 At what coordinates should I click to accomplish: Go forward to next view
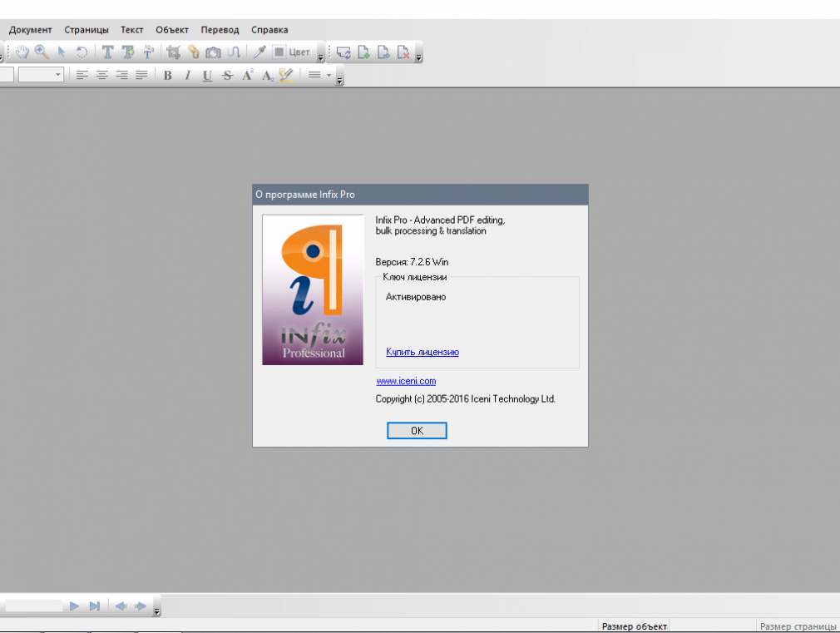point(141,606)
